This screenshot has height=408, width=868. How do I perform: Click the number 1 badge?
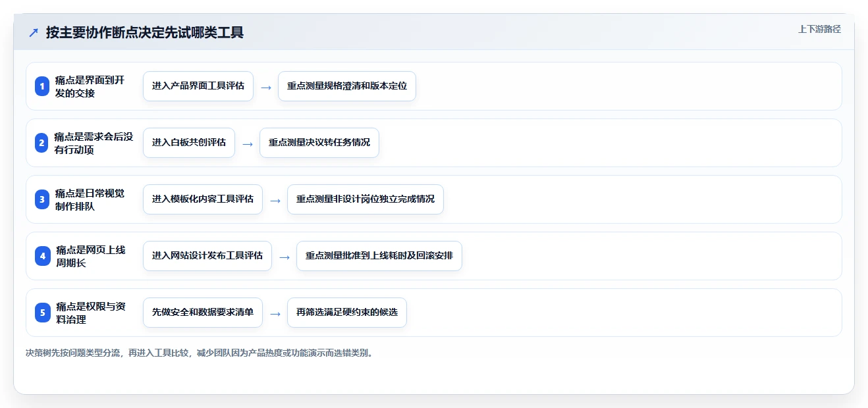[42, 86]
